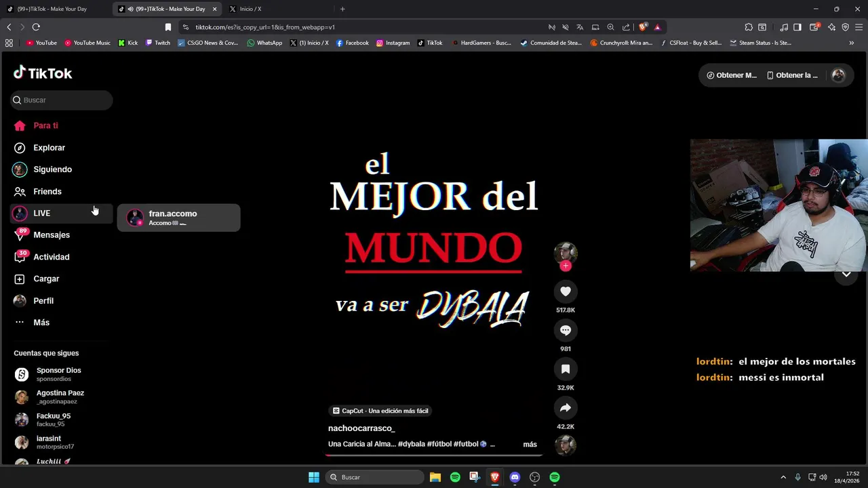Open fran.accomo live suggestion
The width and height of the screenshot is (868, 488).
click(x=178, y=218)
